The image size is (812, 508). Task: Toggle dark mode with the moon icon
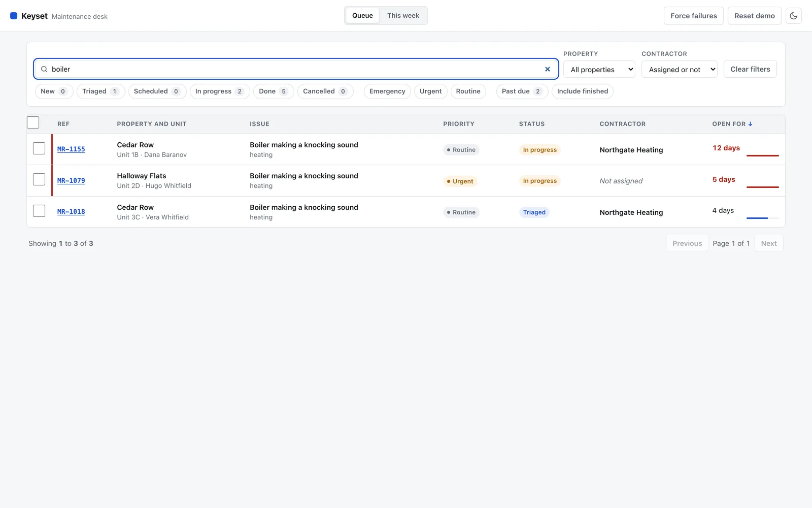click(x=794, y=16)
